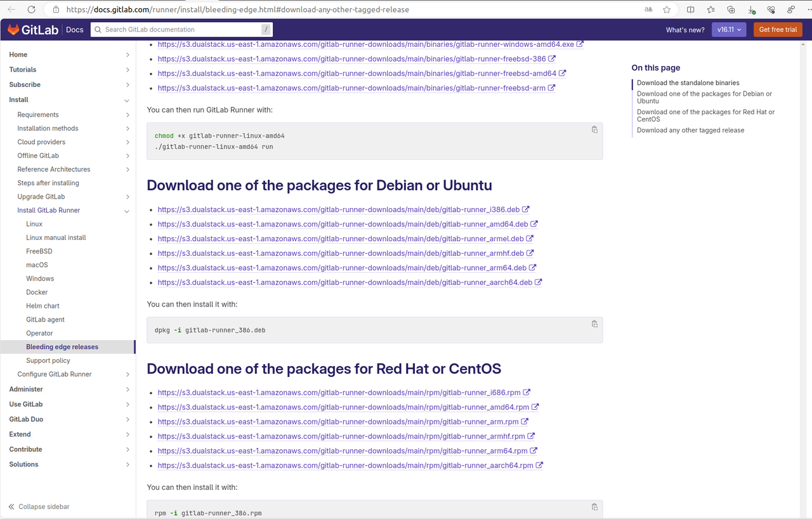Screen dimensions: 812x519
Task: Expand the Administer sidebar section
Action: (128, 390)
